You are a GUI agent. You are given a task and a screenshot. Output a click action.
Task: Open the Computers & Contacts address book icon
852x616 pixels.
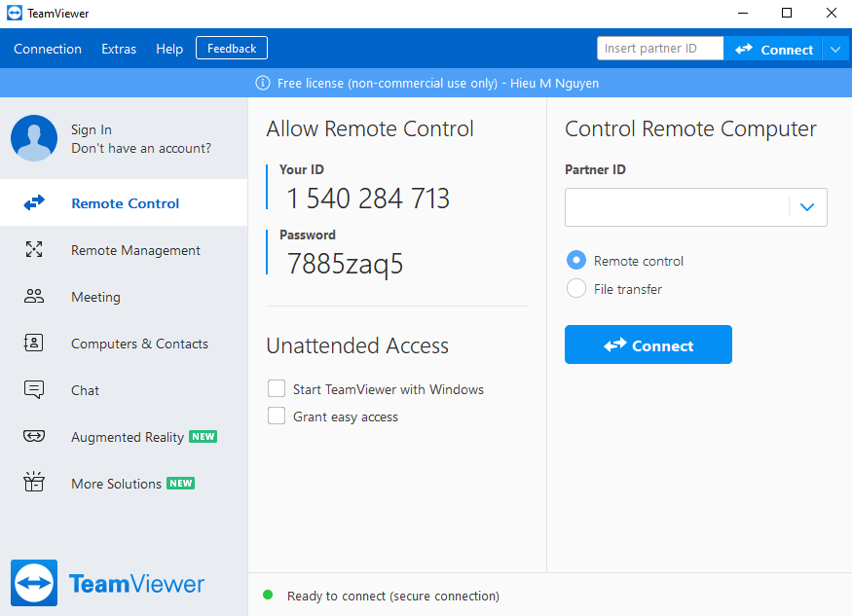click(34, 343)
